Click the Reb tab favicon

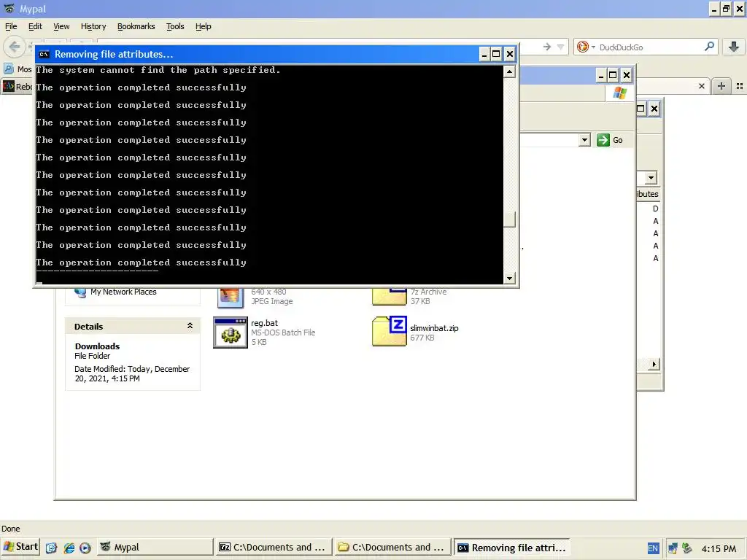[9, 86]
